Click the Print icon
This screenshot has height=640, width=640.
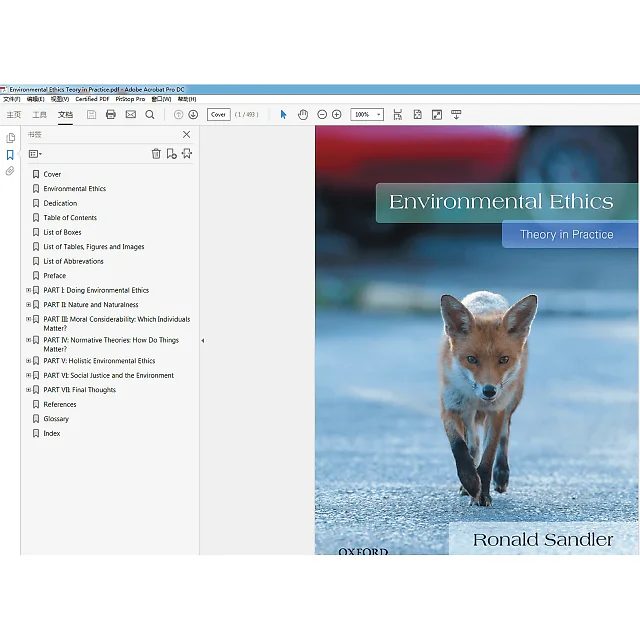[111, 115]
